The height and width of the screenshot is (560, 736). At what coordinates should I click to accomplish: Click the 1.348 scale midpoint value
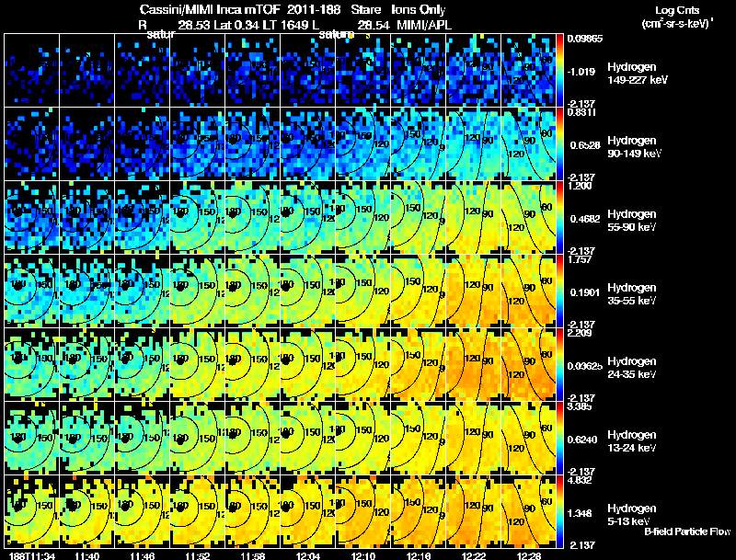click(581, 513)
